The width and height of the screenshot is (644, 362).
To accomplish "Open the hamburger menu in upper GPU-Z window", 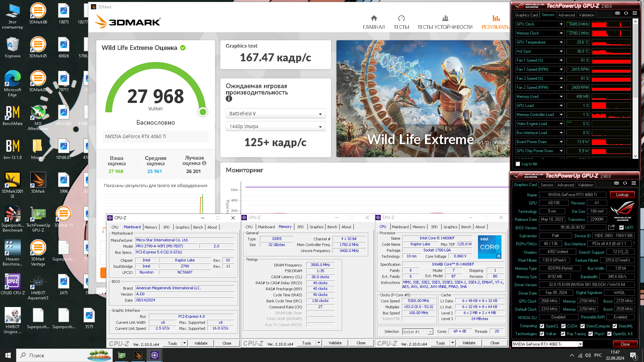I will [635, 13].
